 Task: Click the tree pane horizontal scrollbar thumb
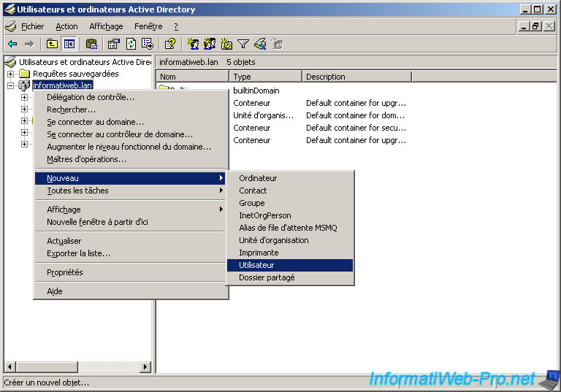(47, 366)
